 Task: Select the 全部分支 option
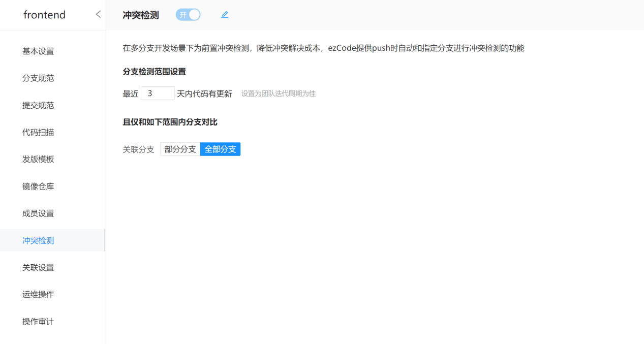[220, 149]
